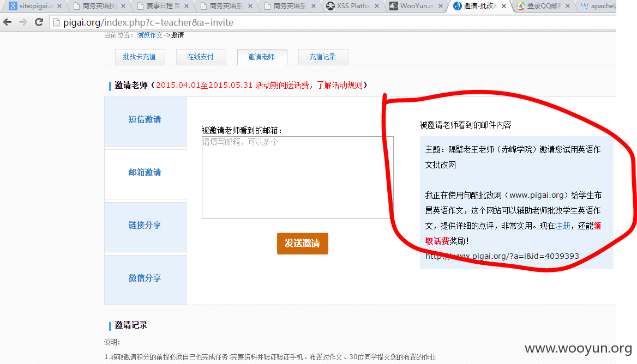Click the XSS Platform tab favicon
The width and height of the screenshot is (637, 364).
click(x=330, y=6)
